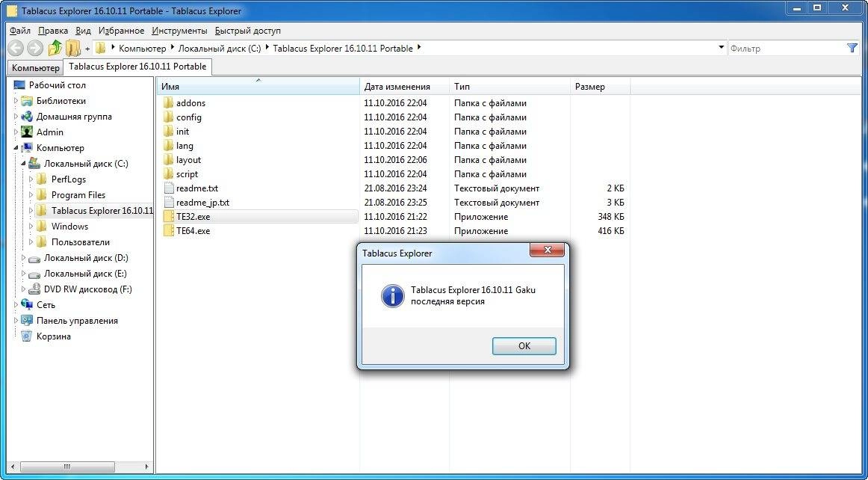
Task: Click the tree pane's right scroll arrow
Action: click(147, 467)
